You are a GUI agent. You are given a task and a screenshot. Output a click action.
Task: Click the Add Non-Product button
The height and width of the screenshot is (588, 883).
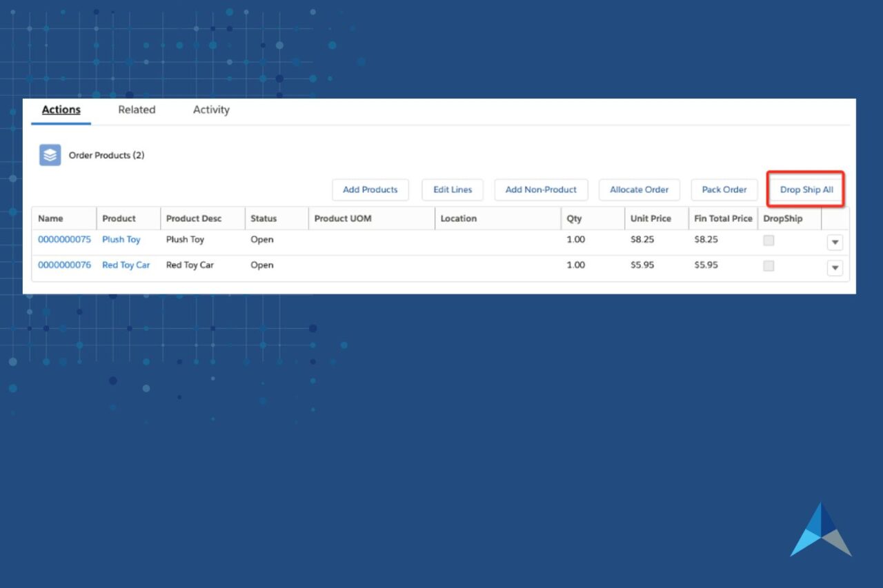point(541,190)
